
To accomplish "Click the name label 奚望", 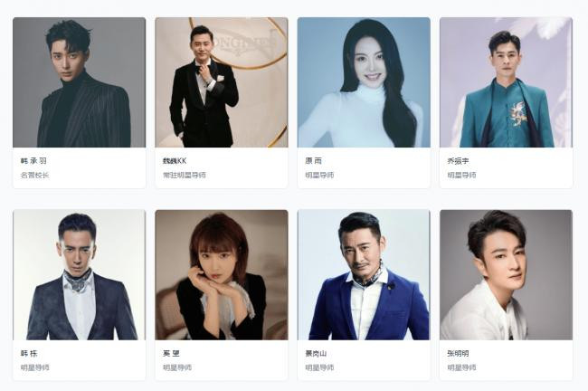I will click(171, 354).
